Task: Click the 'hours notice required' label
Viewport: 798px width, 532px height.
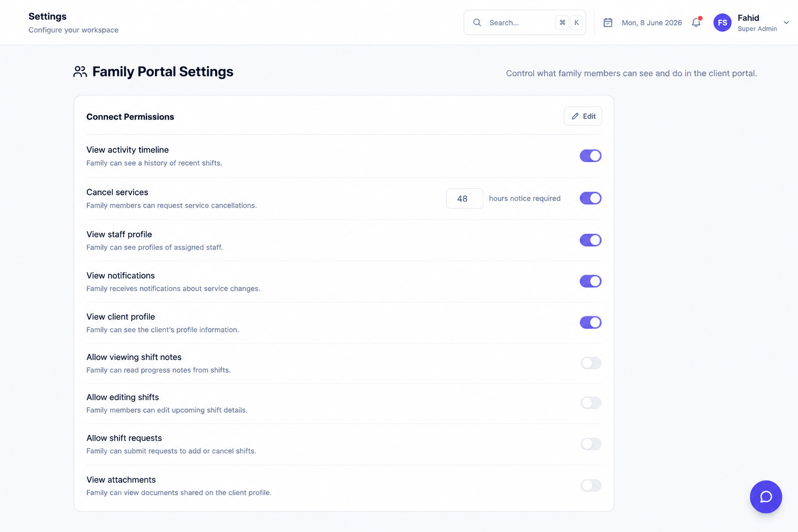Action: pos(525,198)
